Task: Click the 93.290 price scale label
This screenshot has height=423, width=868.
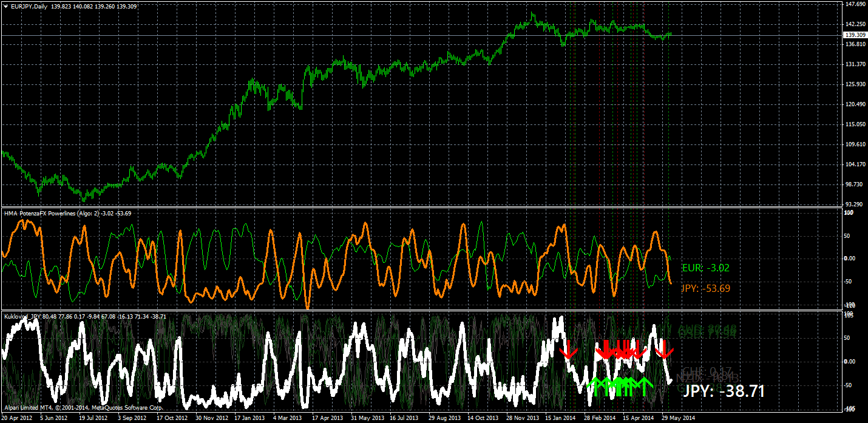Action: pyautogui.click(x=855, y=204)
